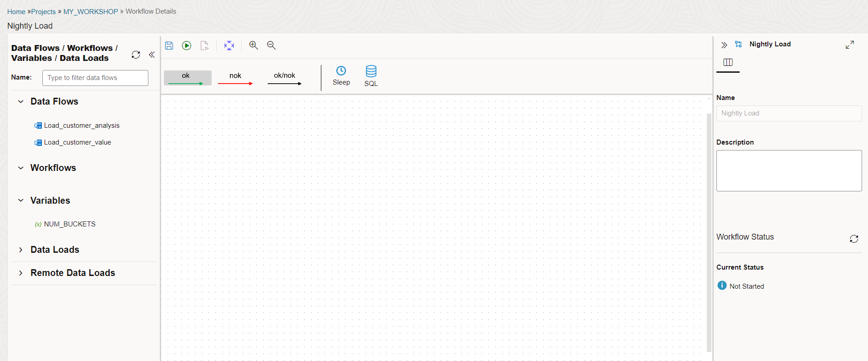The image size is (868, 361).
Task: Click the Not Started info icon
Action: [722, 286]
